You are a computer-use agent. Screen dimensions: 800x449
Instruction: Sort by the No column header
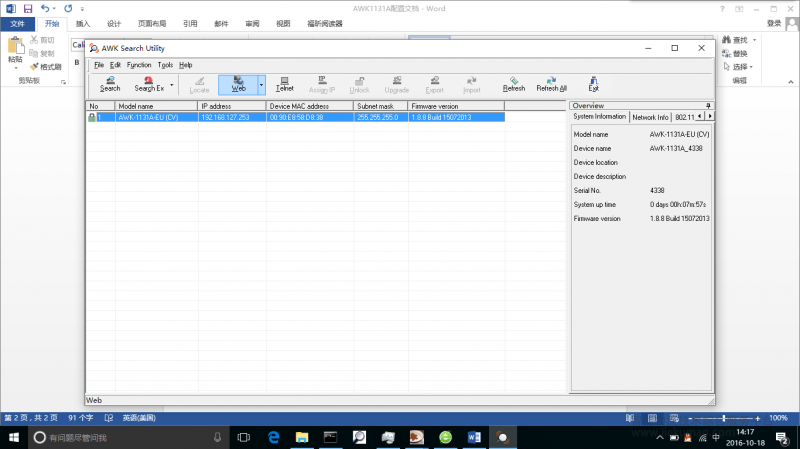click(101, 106)
